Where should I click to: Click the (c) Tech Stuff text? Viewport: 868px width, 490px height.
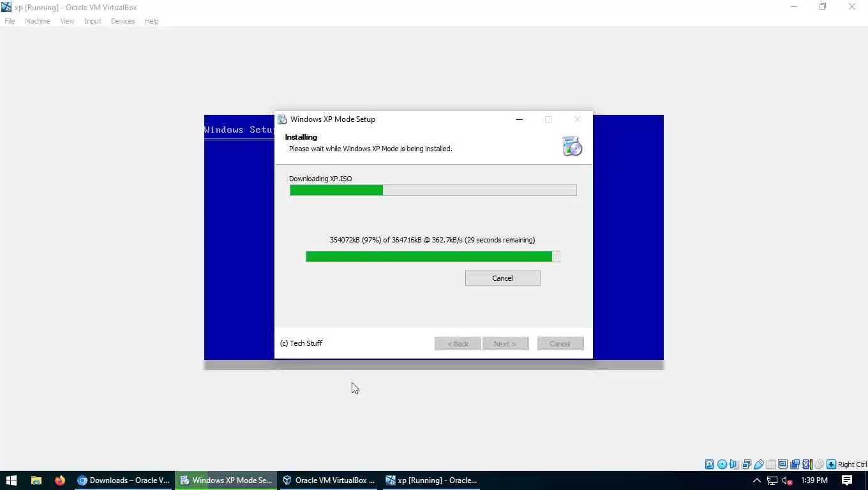tap(301, 343)
